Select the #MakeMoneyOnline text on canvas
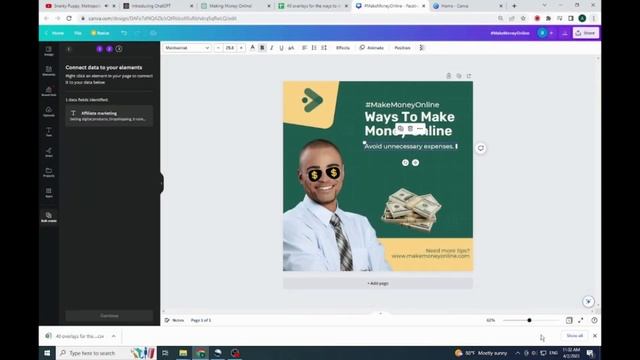The image size is (640, 360). point(402,104)
